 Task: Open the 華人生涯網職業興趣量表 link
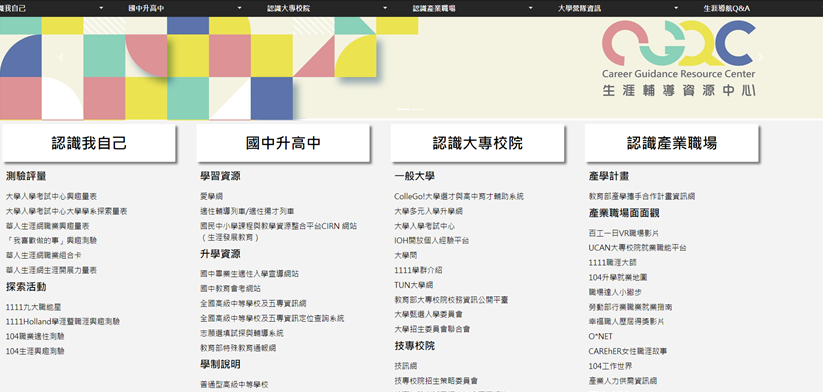47,226
